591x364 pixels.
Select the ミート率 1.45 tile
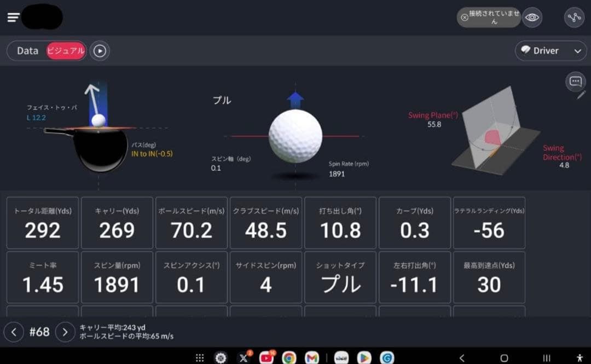pyautogui.click(x=43, y=278)
